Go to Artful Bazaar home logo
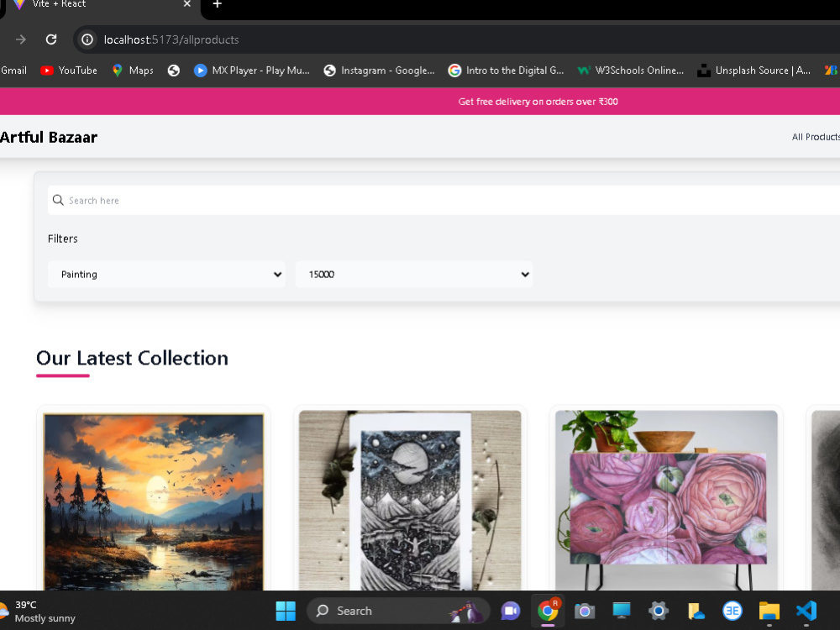The width and height of the screenshot is (840, 630). point(49,137)
